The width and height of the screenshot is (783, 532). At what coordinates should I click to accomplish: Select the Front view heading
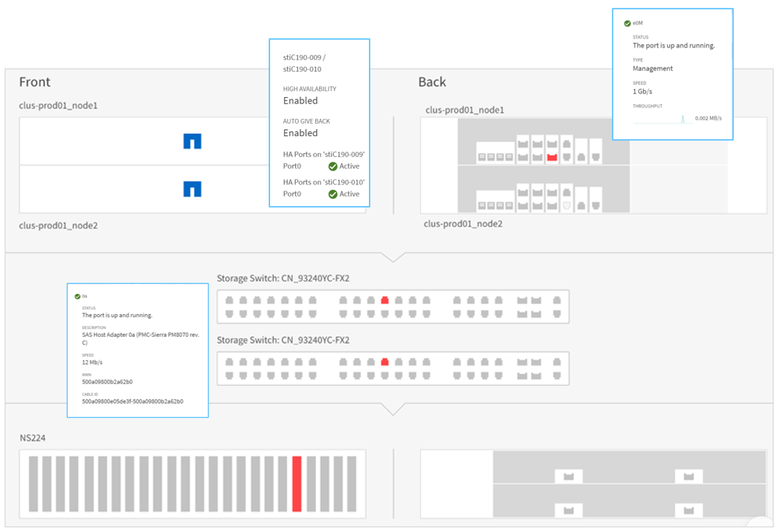tap(35, 82)
